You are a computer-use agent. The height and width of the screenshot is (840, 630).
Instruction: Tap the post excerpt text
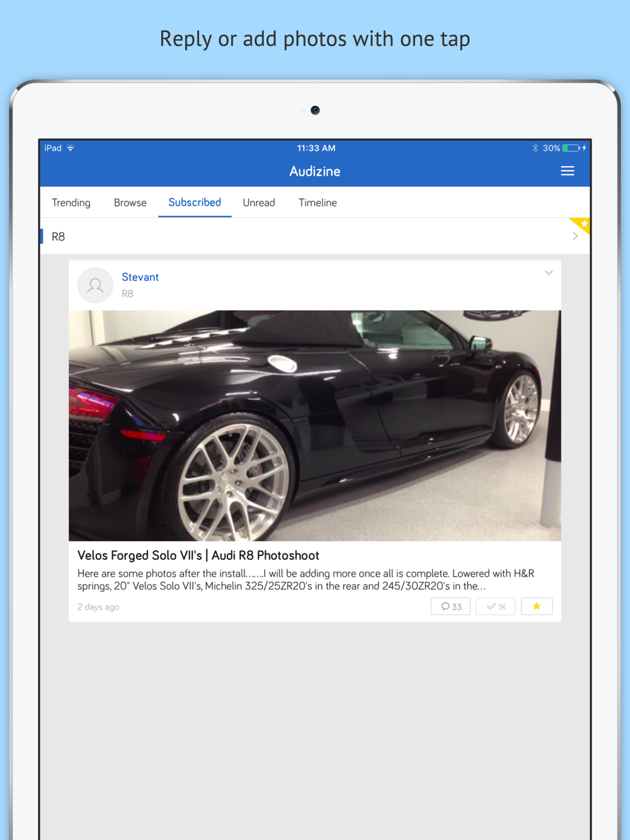pyautogui.click(x=306, y=580)
